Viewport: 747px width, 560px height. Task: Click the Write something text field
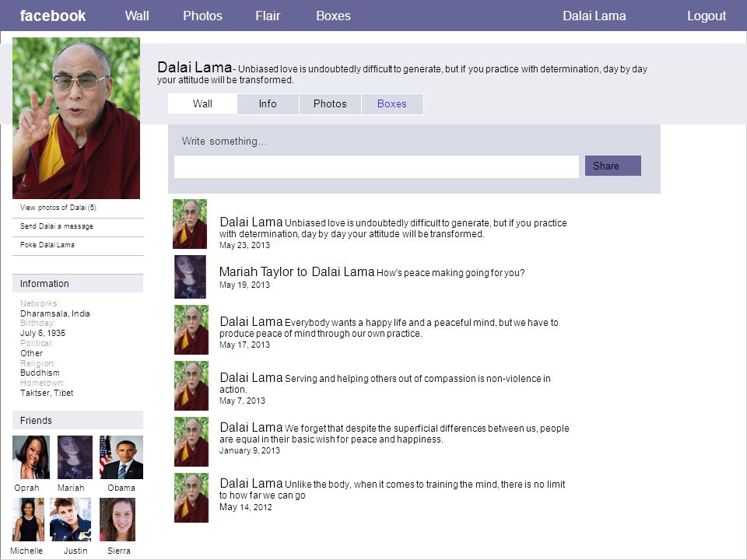[377, 166]
